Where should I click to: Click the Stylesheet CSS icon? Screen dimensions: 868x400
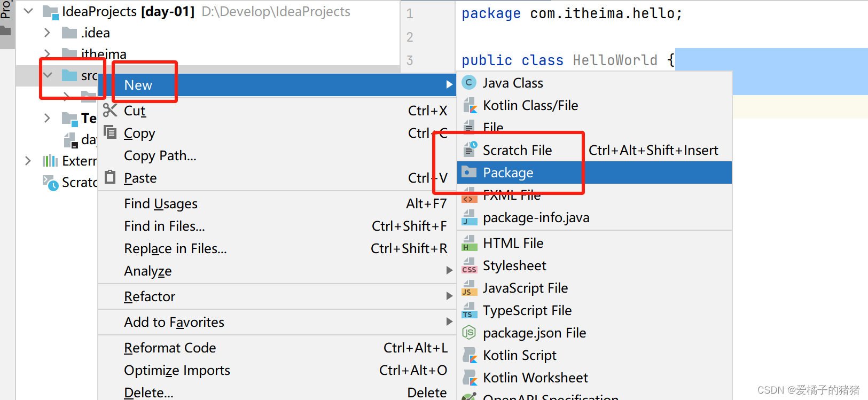click(469, 265)
